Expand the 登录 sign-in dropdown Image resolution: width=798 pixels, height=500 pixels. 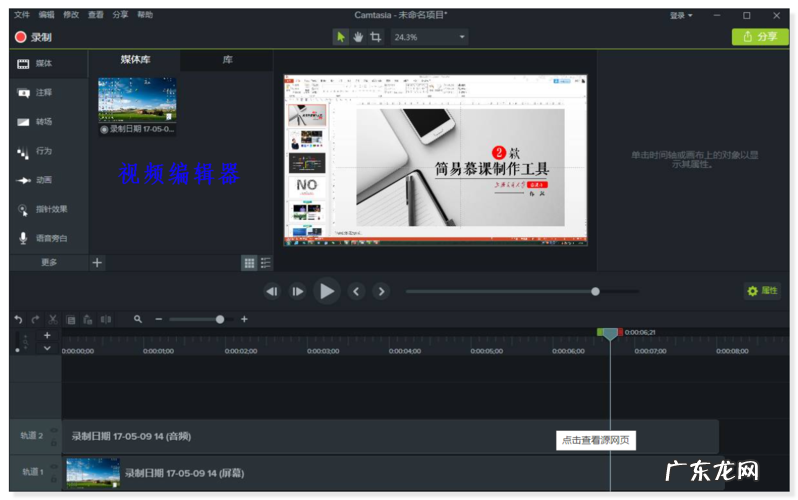(x=681, y=15)
